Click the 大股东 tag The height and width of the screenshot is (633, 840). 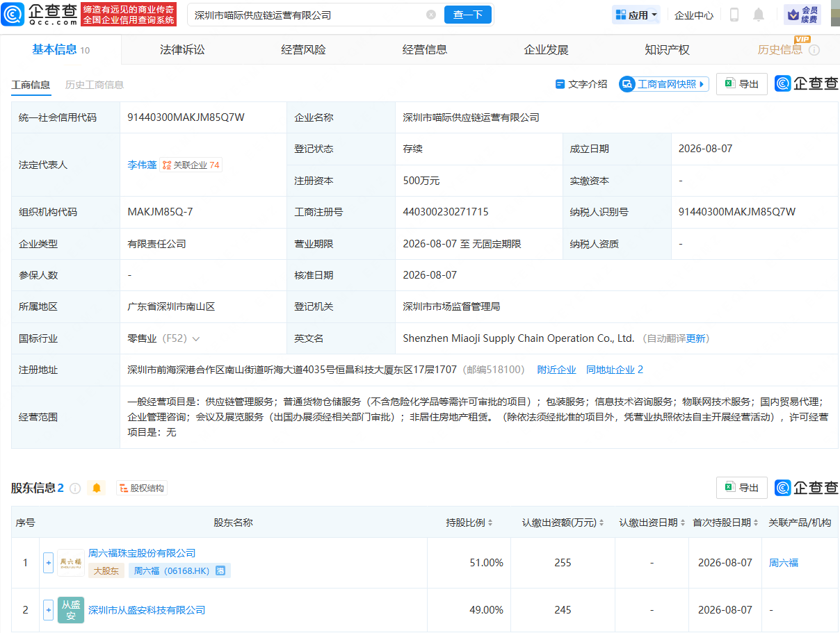pos(106,570)
